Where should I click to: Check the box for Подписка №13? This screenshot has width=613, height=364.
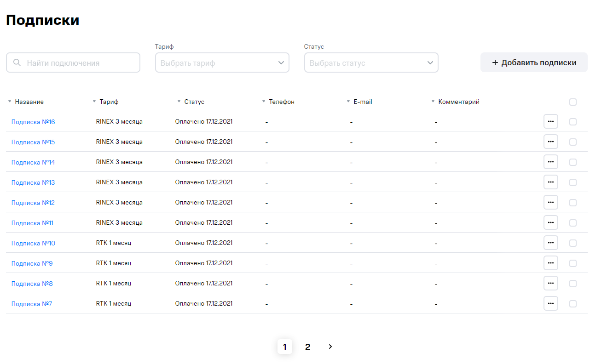point(573,182)
